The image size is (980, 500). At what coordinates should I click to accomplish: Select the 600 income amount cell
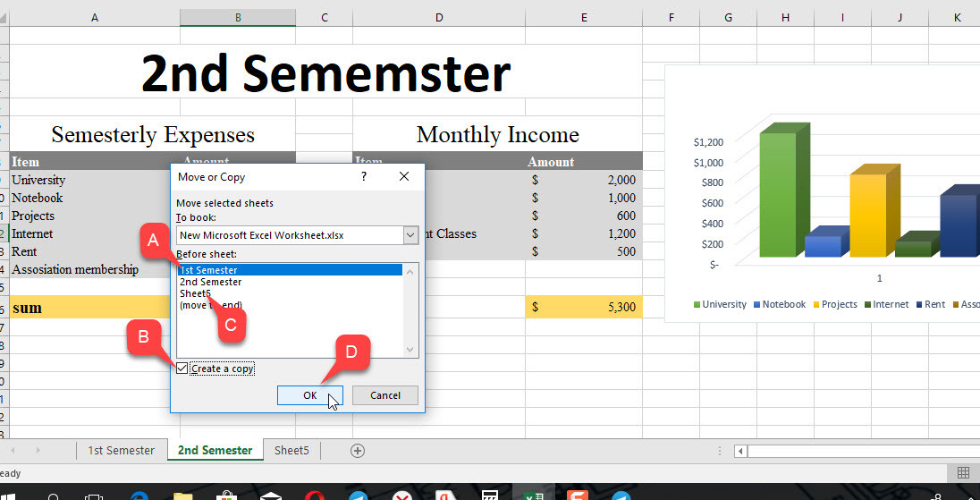pyautogui.click(x=584, y=216)
